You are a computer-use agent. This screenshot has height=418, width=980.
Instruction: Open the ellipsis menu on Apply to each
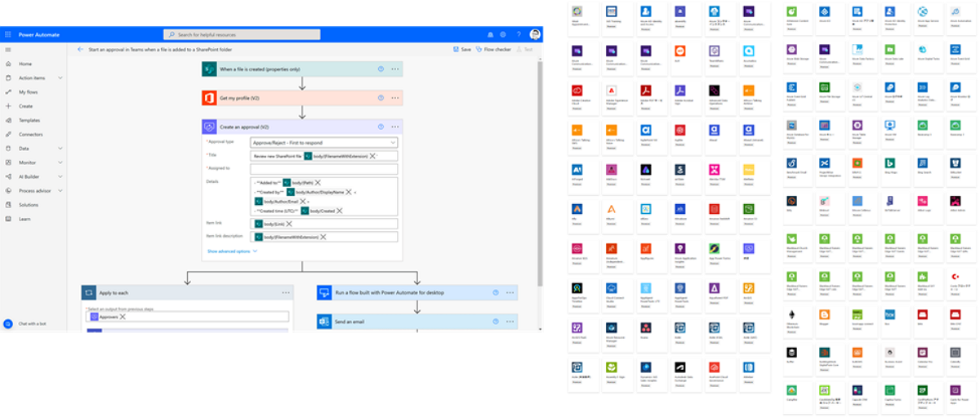tap(286, 292)
